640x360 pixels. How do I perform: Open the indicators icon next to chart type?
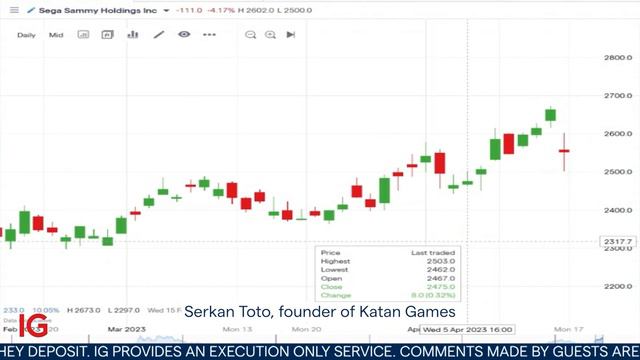tap(107, 35)
